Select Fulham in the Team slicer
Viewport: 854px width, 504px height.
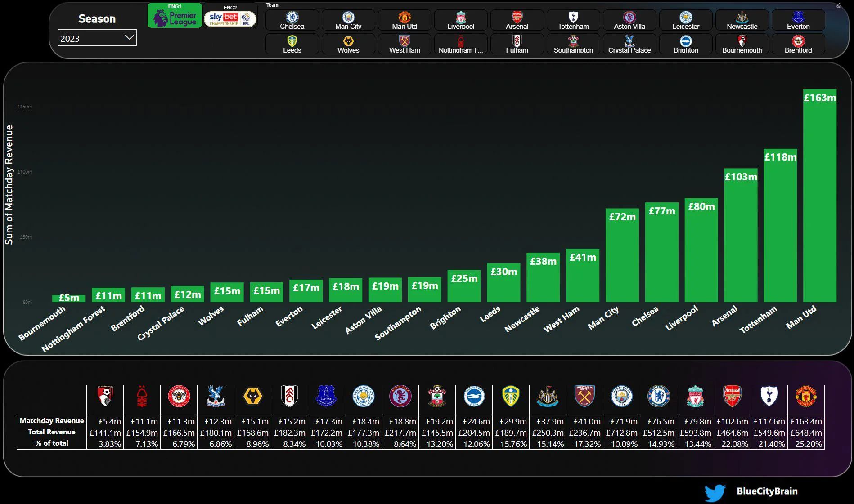517,44
